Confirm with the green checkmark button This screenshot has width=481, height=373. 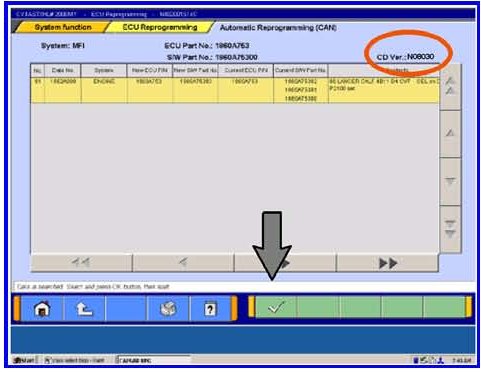point(276,307)
